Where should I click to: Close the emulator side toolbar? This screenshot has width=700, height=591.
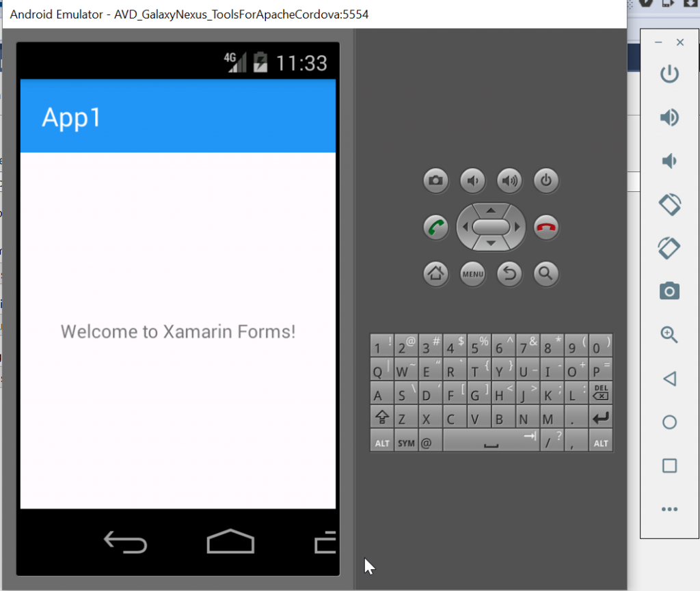pos(680,42)
